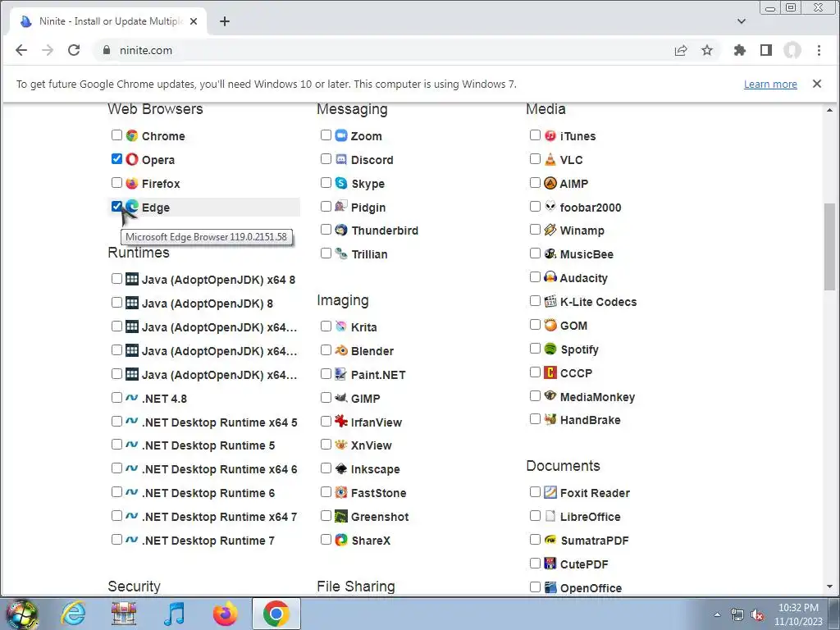Image resolution: width=840 pixels, height=630 pixels.
Task: Click the SumatraPDF label
Action: click(594, 541)
